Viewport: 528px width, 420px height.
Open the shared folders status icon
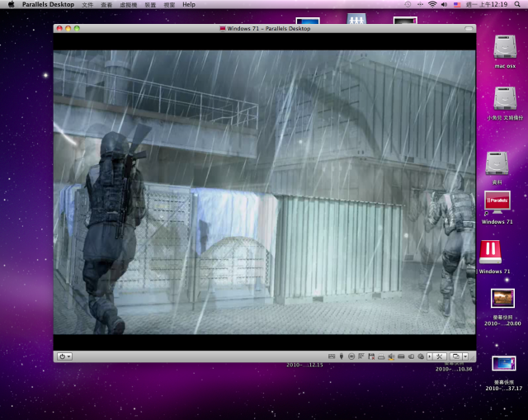(411, 356)
